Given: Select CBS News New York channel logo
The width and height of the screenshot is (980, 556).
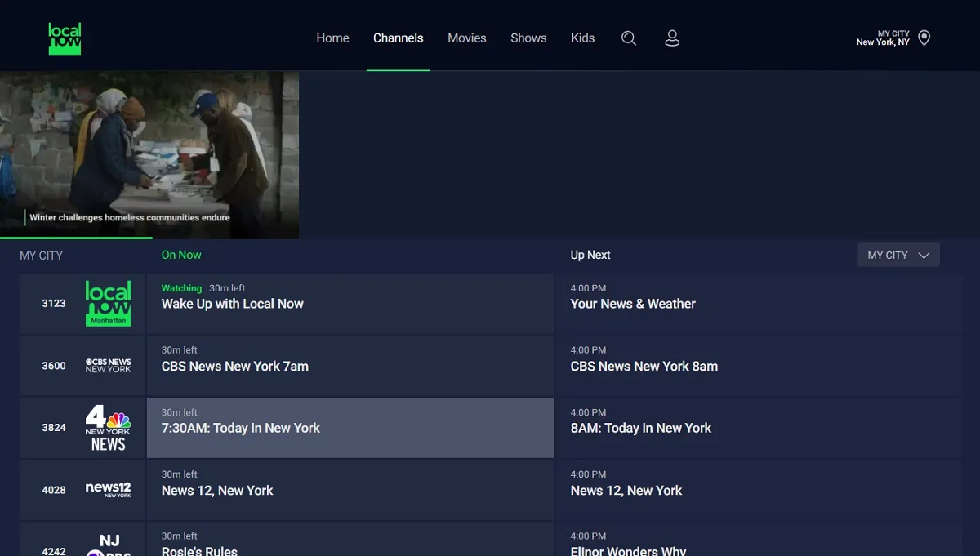Looking at the screenshot, I should coord(108,366).
